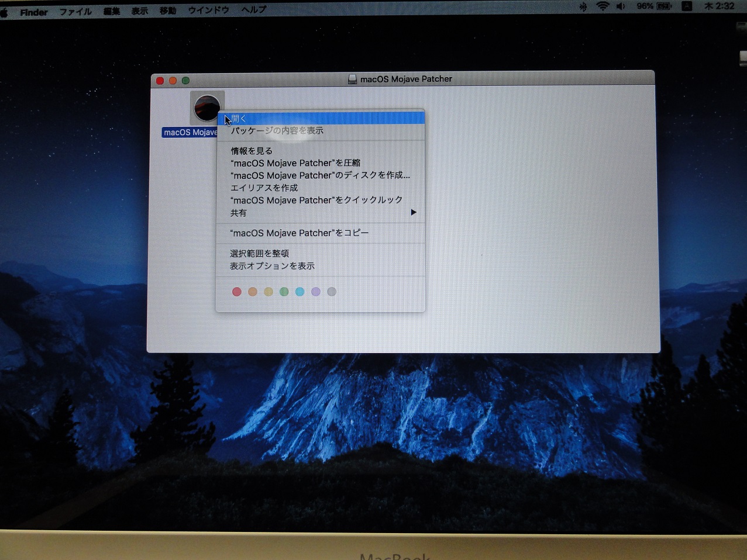Viewport: 747px width, 560px height.
Task: Open the 編集 menu
Action: tap(112, 11)
